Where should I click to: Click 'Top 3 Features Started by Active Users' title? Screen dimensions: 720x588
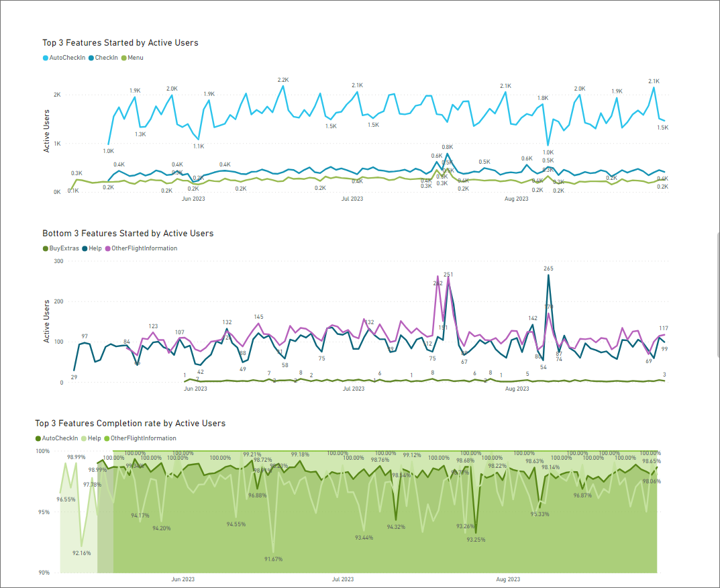pyautogui.click(x=120, y=42)
